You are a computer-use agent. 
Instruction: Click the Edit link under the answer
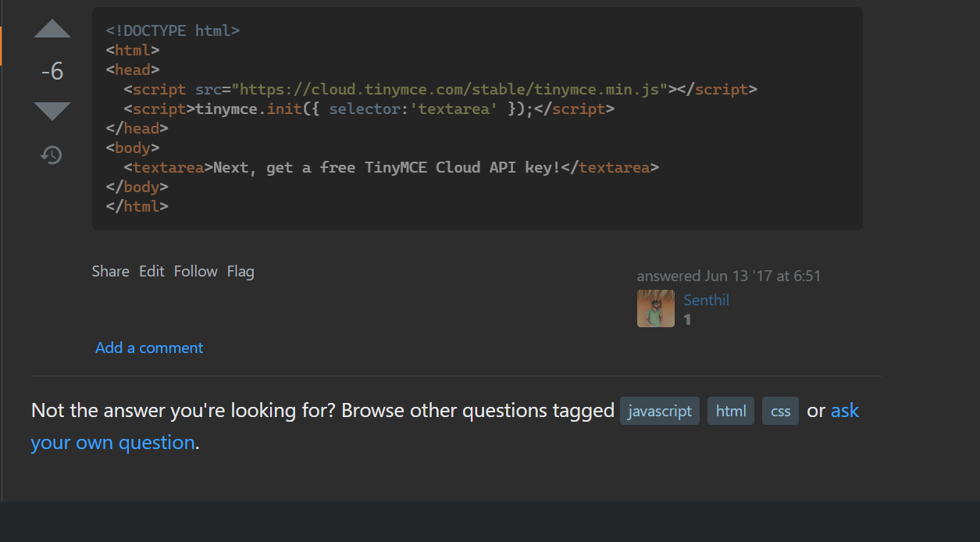[x=151, y=271]
